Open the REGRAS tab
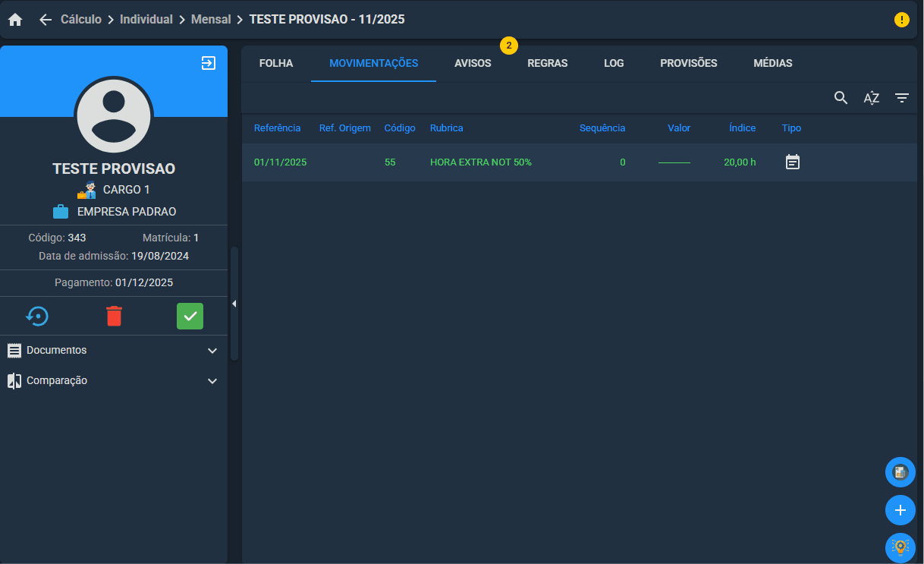 click(548, 63)
